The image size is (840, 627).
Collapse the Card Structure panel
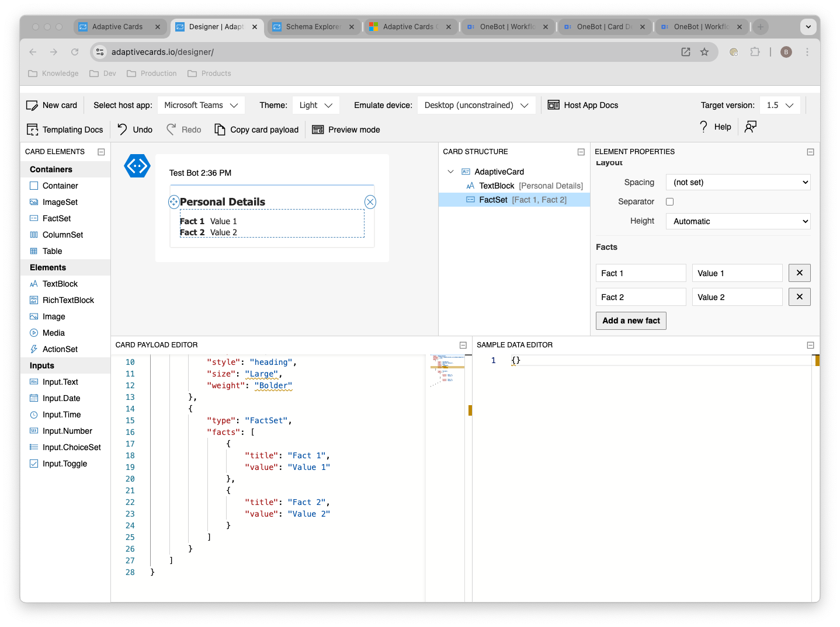click(581, 152)
